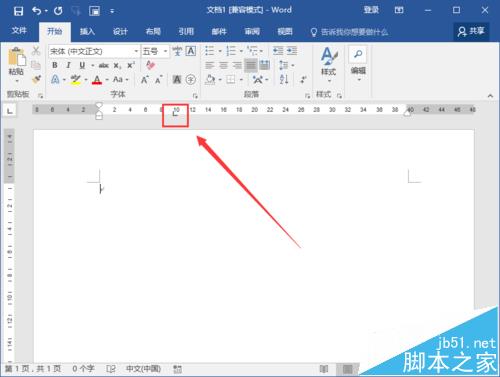Open the font size dropdown (五号)
The image size is (500, 377).
165,51
